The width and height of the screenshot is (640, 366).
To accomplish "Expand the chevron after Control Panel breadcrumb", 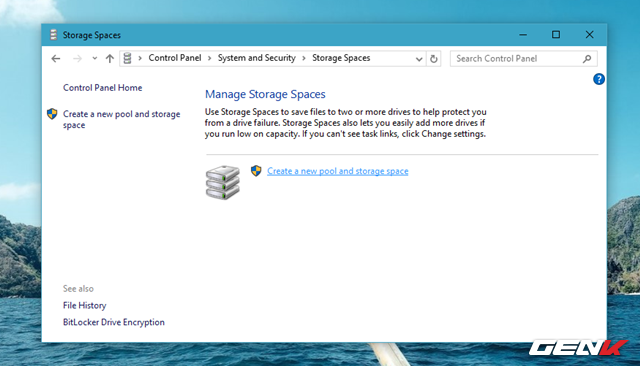I will coord(209,58).
